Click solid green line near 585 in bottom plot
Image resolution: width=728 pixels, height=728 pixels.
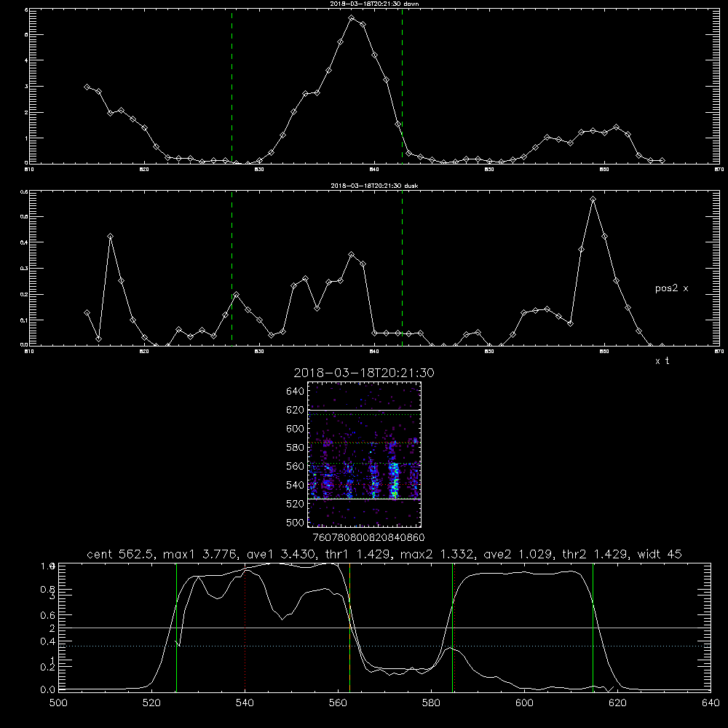point(452,627)
